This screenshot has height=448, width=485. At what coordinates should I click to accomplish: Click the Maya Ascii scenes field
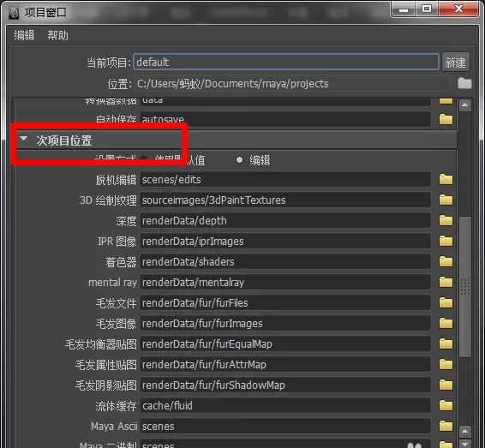(285, 427)
